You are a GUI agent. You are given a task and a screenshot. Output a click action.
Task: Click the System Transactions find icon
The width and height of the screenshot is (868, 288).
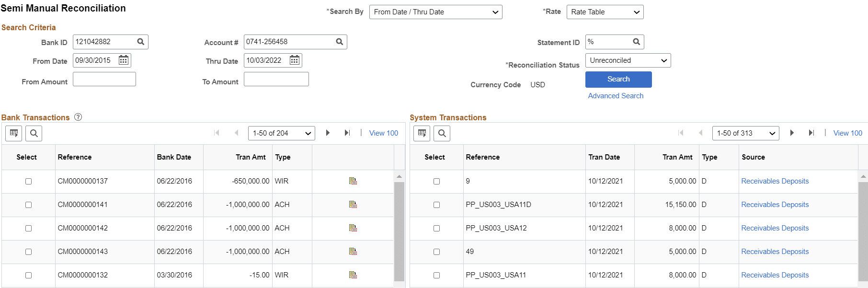tap(442, 133)
